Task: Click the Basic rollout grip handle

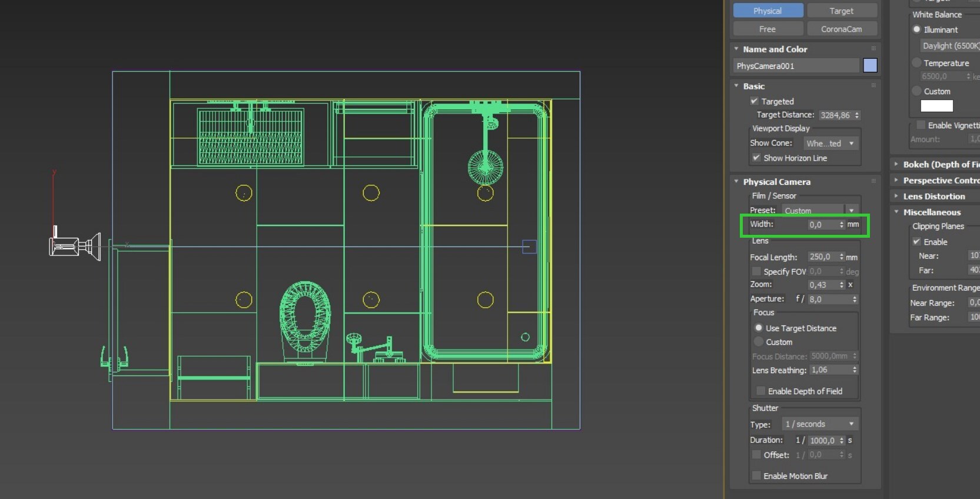Action: pyautogui.click(x=873, y=86)
